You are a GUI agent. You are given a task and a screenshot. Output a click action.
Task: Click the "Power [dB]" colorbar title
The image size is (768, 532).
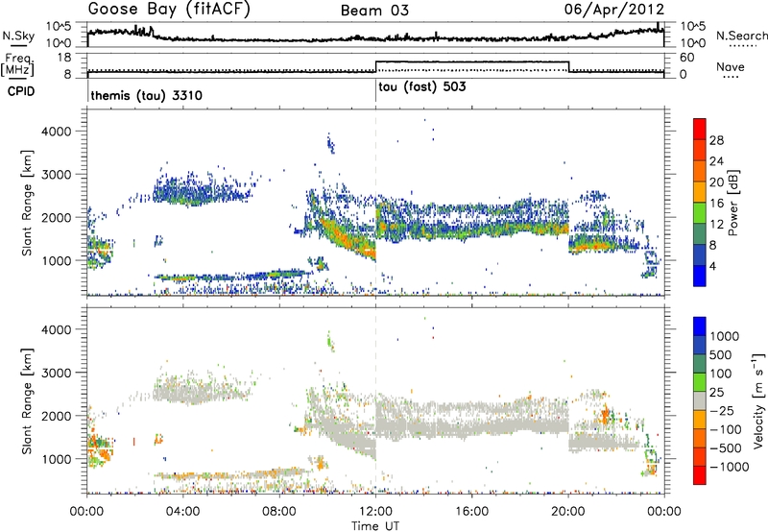(732, 203)
